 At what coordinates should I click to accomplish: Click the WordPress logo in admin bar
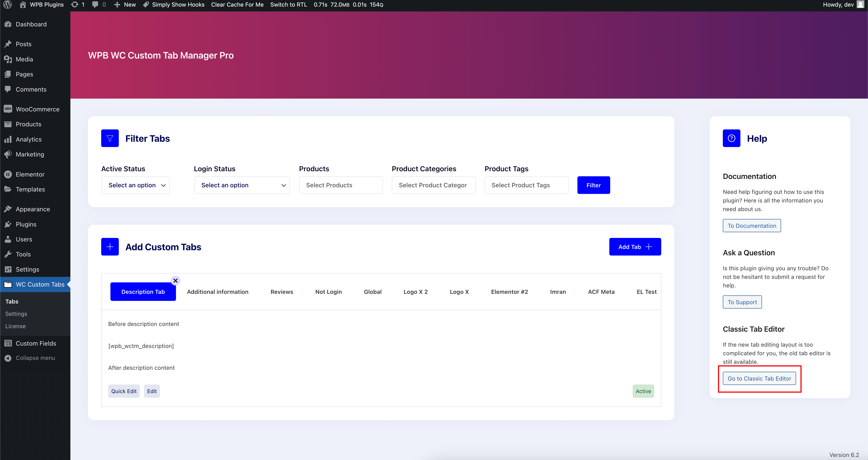(8, 5)
